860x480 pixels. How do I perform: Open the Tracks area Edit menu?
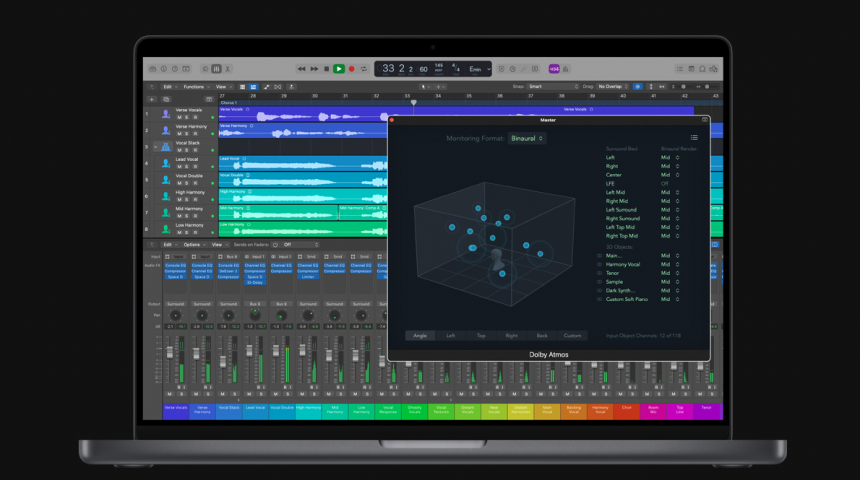(169, 87)
